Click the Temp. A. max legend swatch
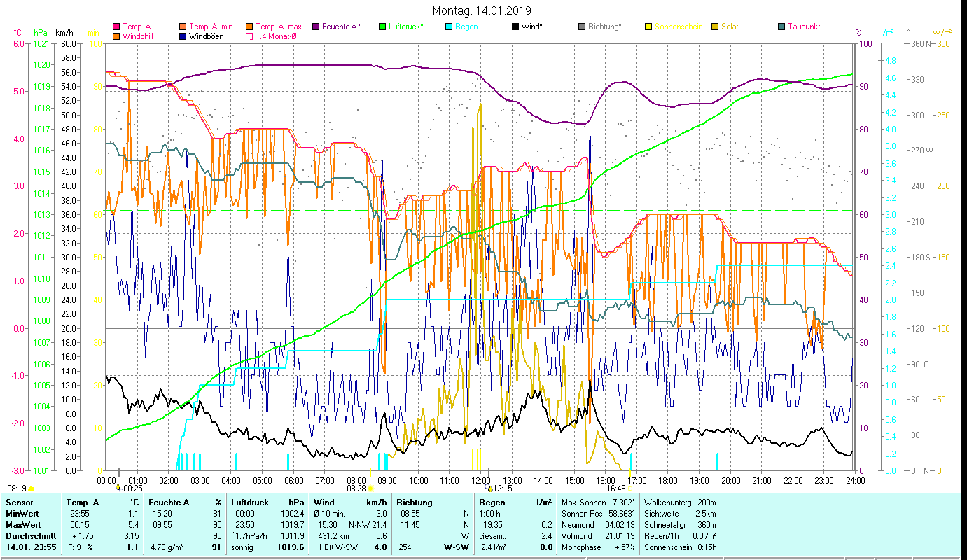The width and height of the screenshot is (967, 560). pyautogui.click(x=249, y=27)
